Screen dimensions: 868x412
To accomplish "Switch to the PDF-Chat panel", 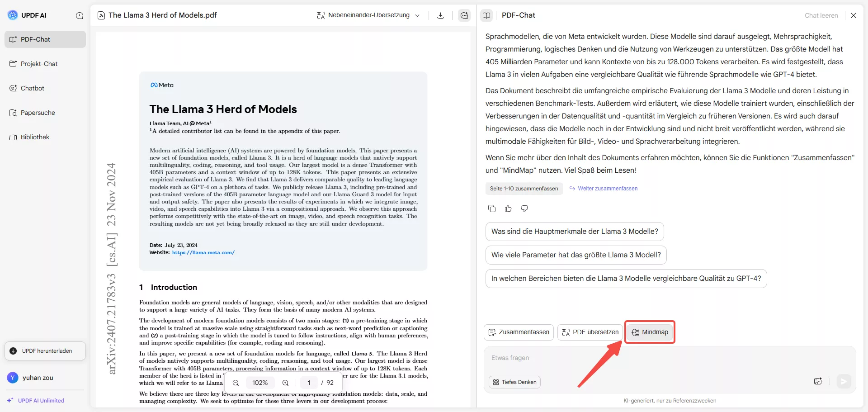I will pyautogui.click(x=36, y=39).
